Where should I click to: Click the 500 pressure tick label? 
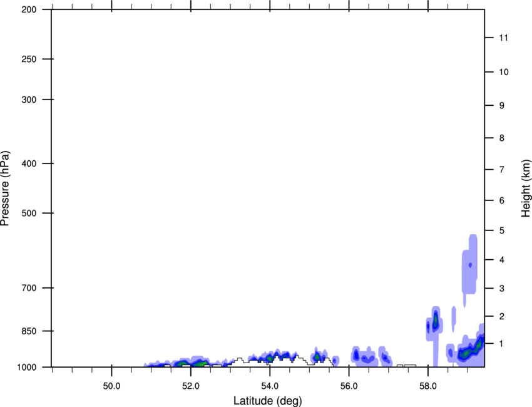point(29,213)
